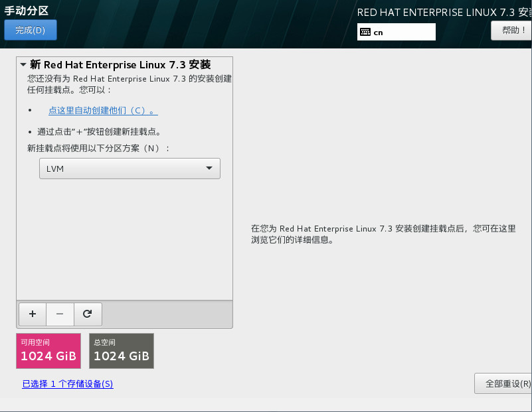Click the auto-create mount points link
532x412 pixels.
[x=103, y=110]
